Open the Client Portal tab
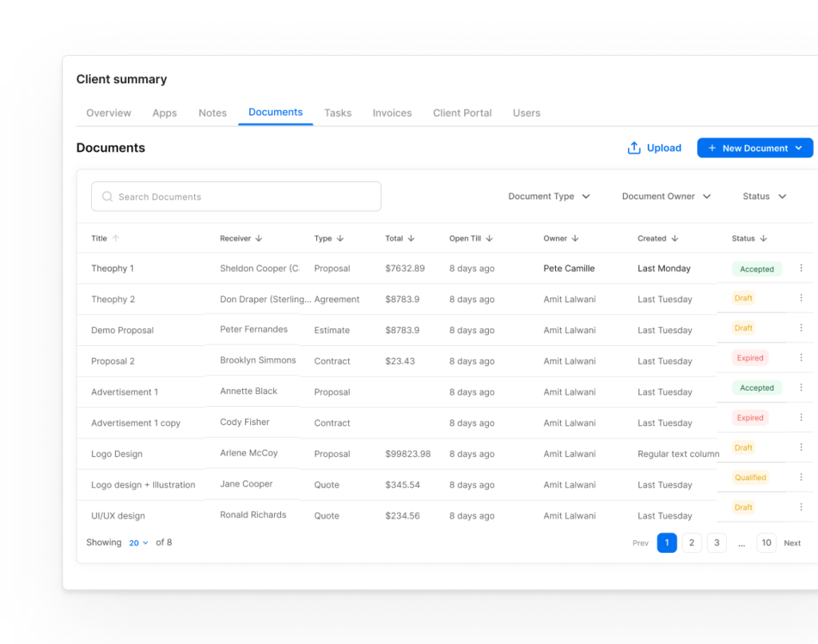 (463, 113)
